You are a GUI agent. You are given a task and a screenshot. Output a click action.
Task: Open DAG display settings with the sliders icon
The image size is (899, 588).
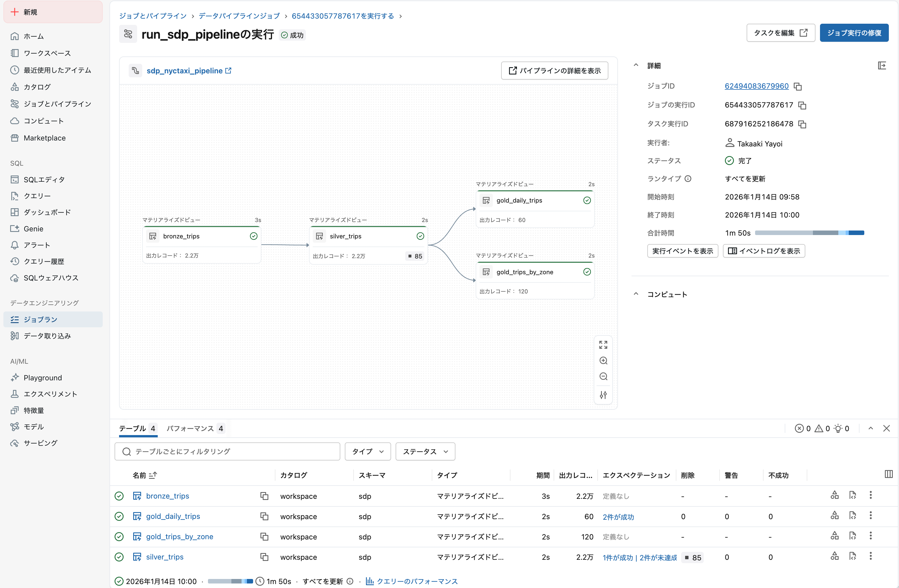[x=603, y=395]
